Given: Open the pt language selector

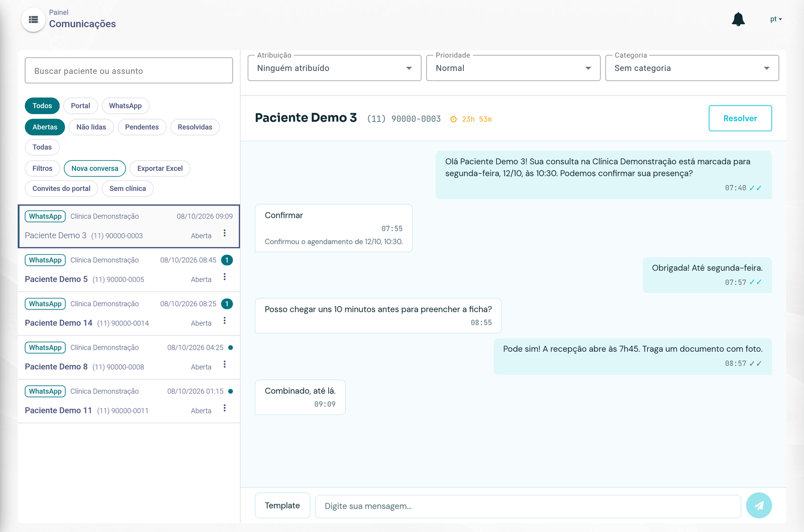Looking at the screenshot, I should (776, 19).
